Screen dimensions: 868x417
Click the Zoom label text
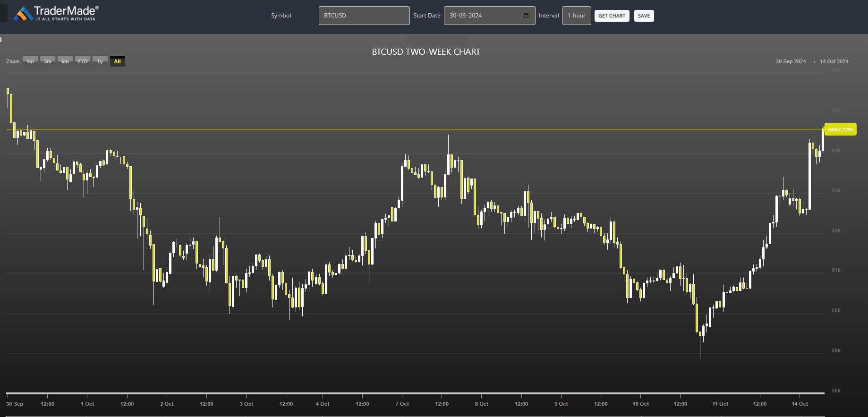(x=13, y=61)
